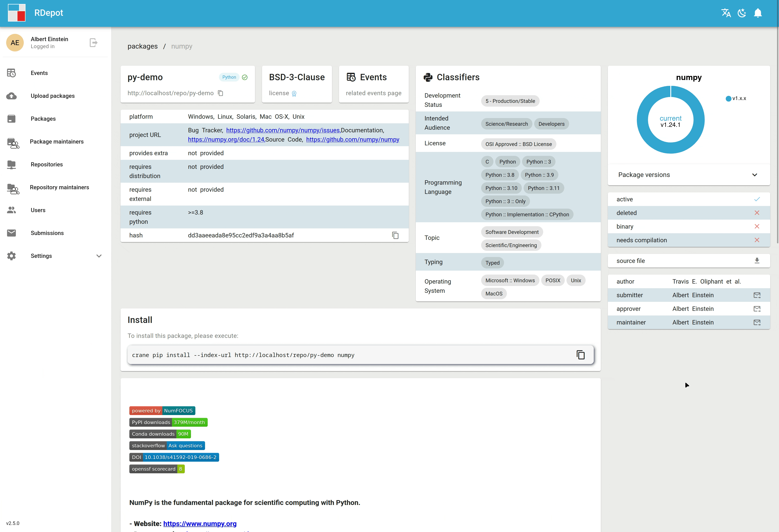This screenshot has width=779, height=532.
Task: Click the Events card icon
Action: pos(351,77)
